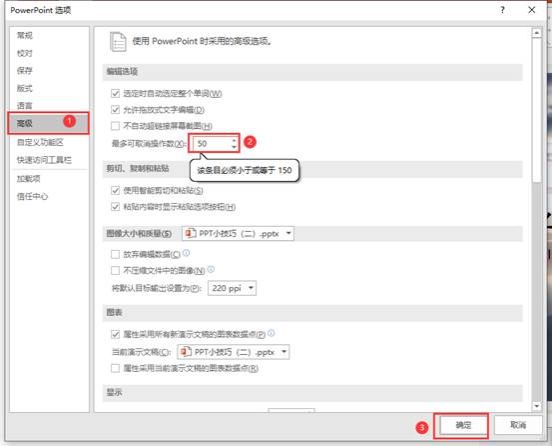Image resolution: width=552 pixels, height=446 pixels.
Task: Open the 图像大小和质量 file dropdown
Action: [238, 233]
